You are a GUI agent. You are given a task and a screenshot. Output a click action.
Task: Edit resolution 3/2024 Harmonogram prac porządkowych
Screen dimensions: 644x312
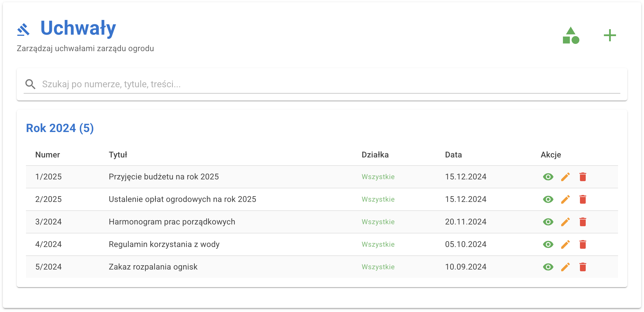click(x=565, y=222)
